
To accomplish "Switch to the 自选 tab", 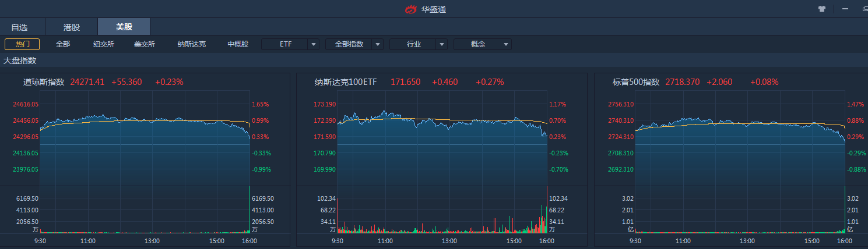I will [x=19, y=27].
